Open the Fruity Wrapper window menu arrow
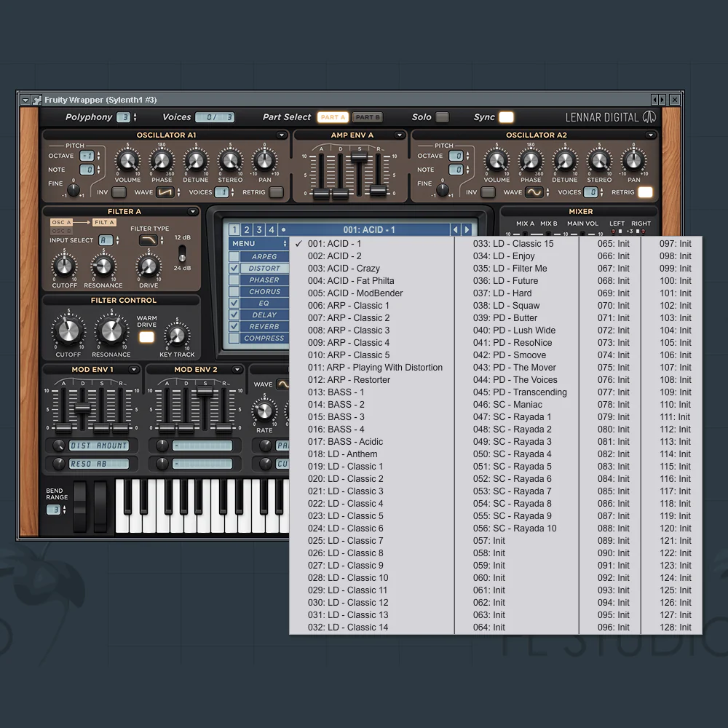Image resolution: width=728 pixels, height=728 pixels. [x=25, y=100]
